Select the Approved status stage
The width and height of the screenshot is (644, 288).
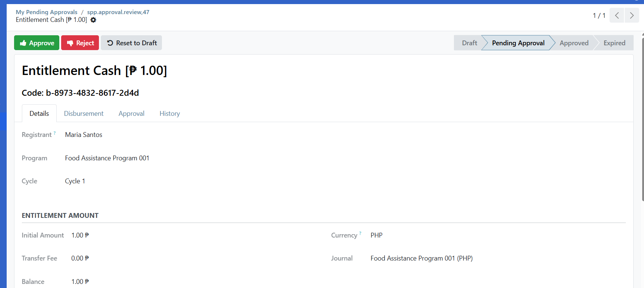point(574,43)
